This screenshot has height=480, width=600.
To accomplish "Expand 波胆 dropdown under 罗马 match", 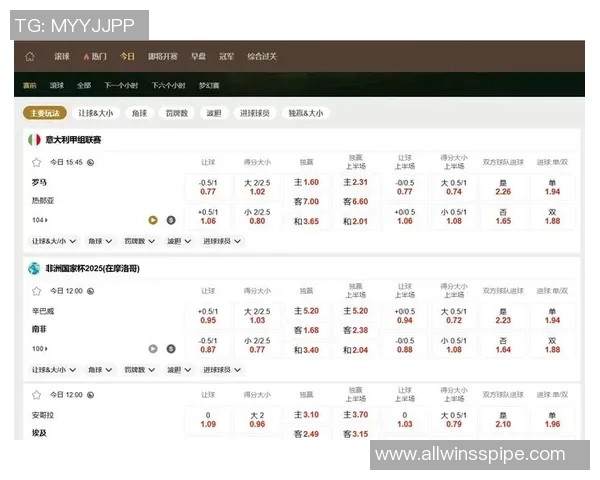I will point(179,241).
